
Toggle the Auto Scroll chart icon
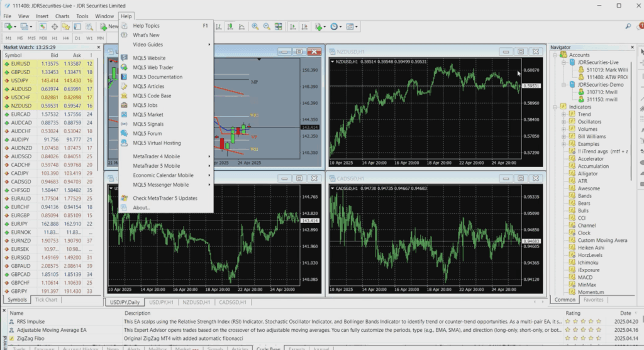click(x=292, y=26)
